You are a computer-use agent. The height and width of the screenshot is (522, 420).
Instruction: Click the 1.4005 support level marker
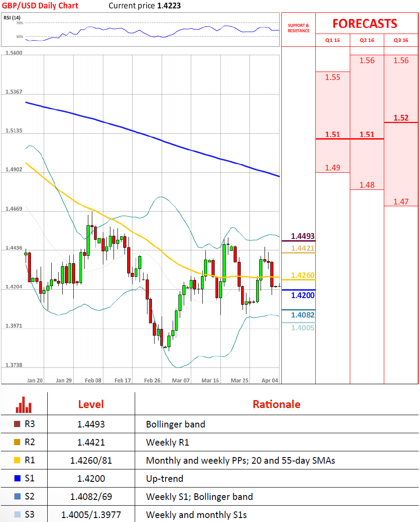[303, 328]
